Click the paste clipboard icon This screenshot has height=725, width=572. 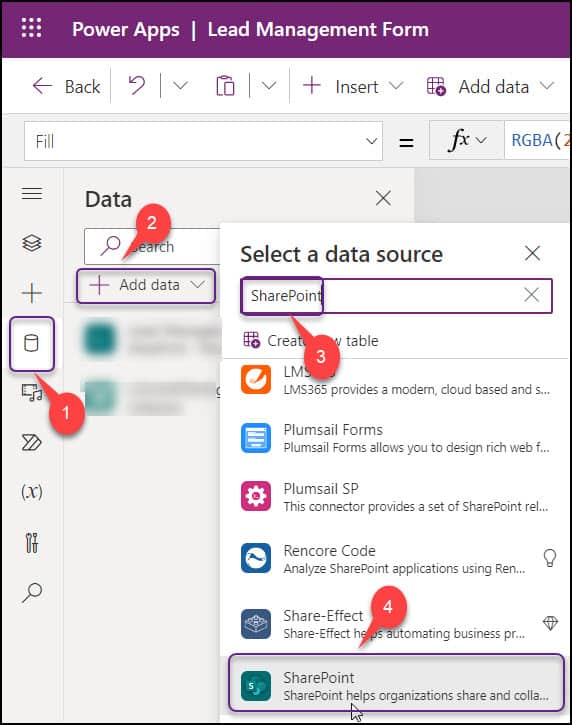point(225,86)
